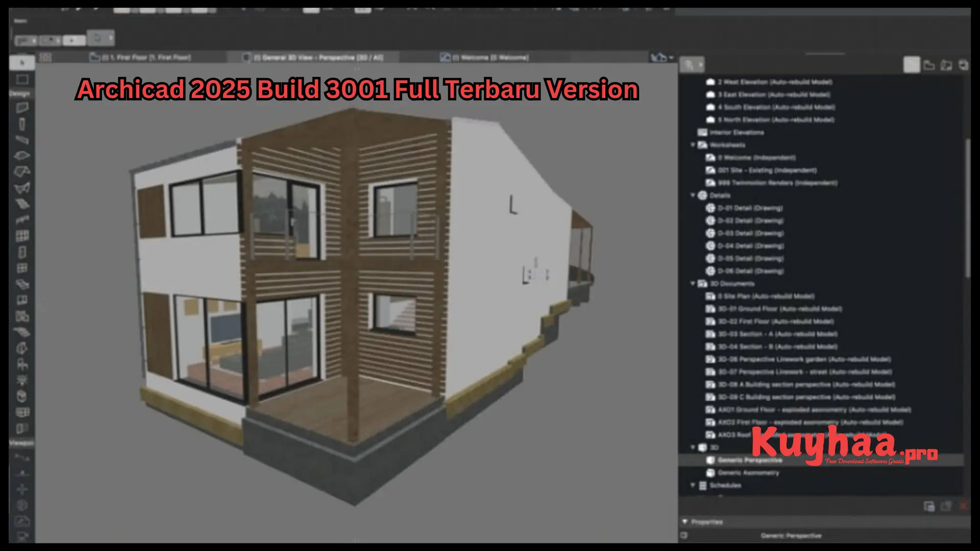Open D-06 Detail (Drawing)

point(745,271)
